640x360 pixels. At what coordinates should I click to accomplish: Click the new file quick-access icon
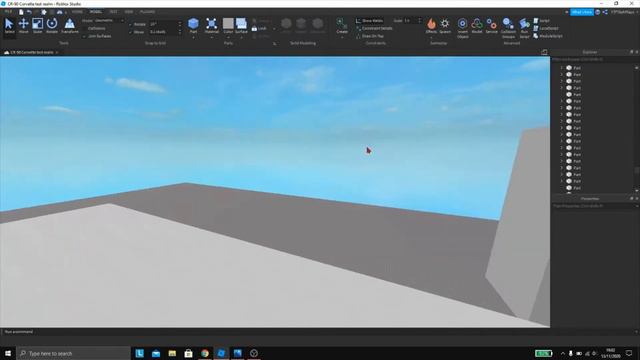[21, 12]
